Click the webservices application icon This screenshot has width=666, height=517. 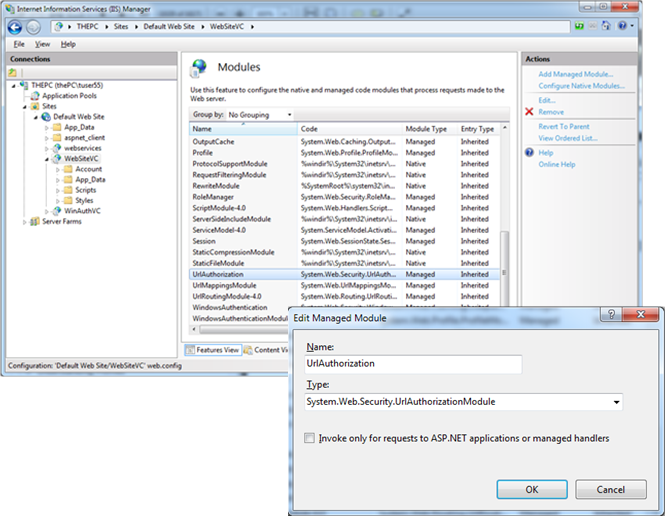(56, 148)
